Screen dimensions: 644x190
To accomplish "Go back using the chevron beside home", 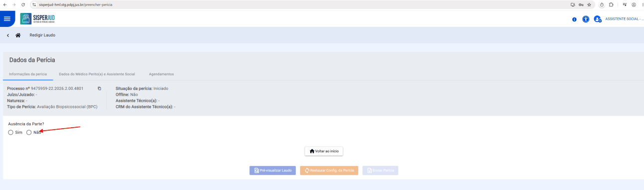I will click(x=8, y=35).
